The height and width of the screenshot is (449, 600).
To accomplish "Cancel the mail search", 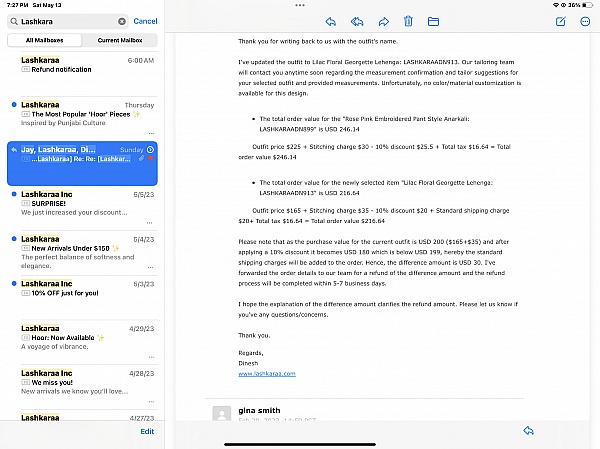I will click(x=145, y=21).
